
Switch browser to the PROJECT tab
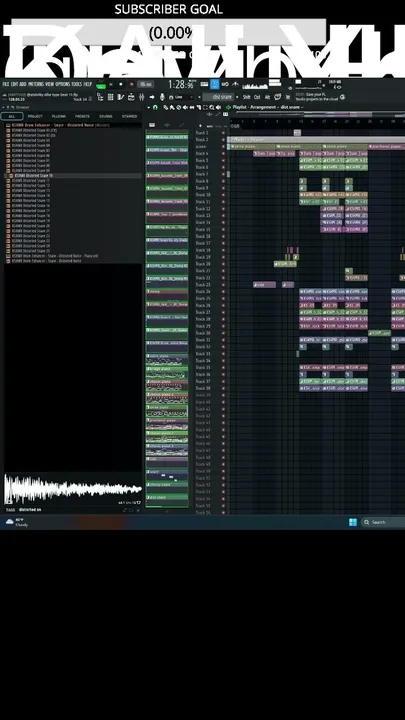pyautogui.click(x=35, y=116)
